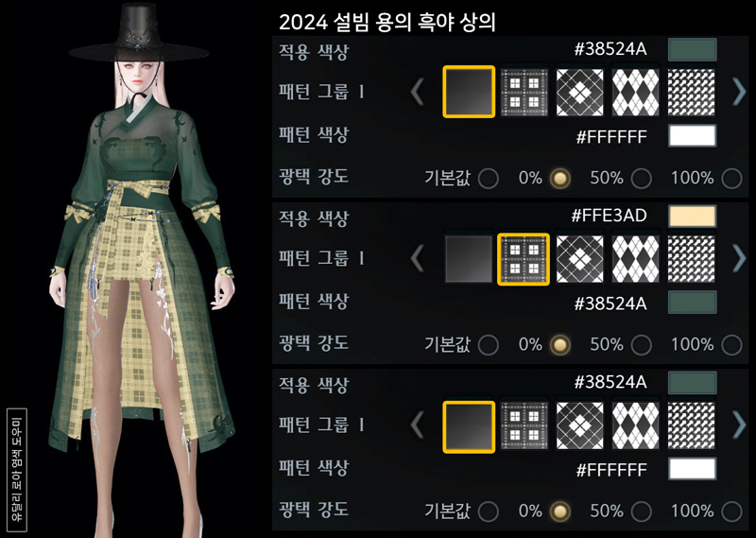Click the character outfit preview
Screen dimensions: 756x538
tap(140, 270)
